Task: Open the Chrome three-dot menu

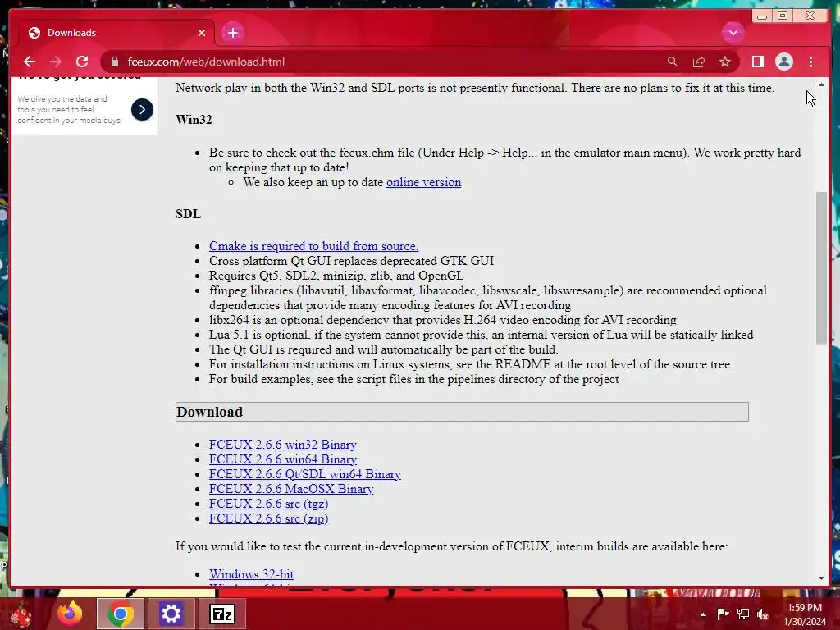Action: click(810, 62)
